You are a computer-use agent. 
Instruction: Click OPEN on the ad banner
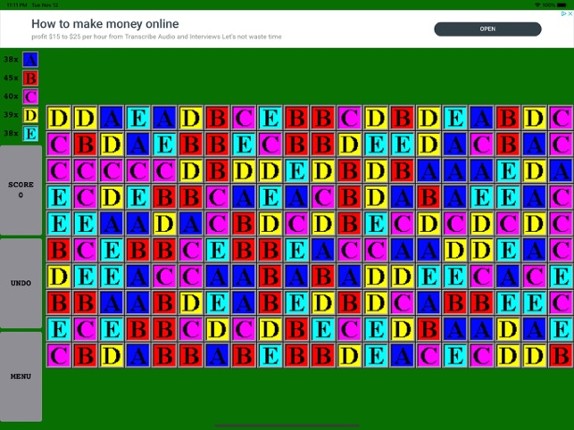click(488, 29)
